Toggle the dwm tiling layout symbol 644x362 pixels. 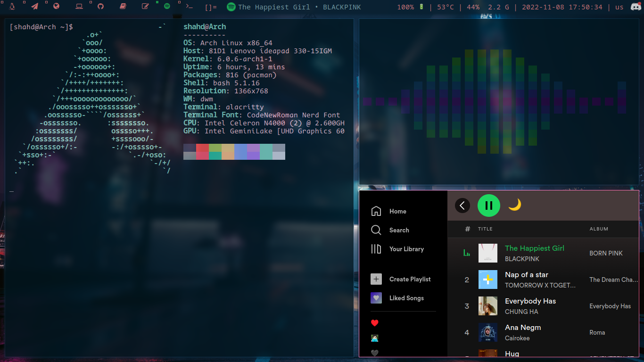coord(211,7)
